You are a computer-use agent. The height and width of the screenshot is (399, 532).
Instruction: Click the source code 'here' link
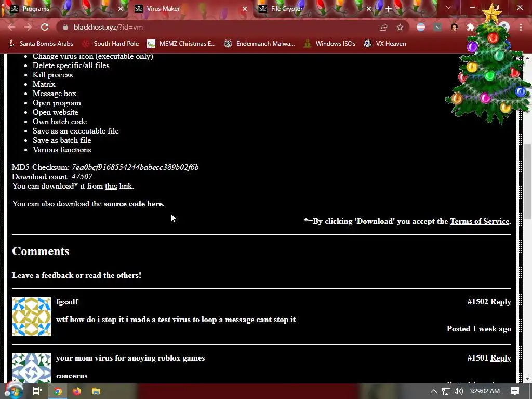coord(155,204)
